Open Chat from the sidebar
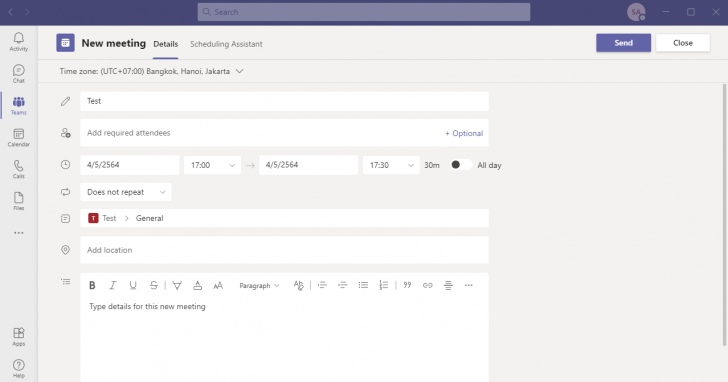 coord(19,74)
